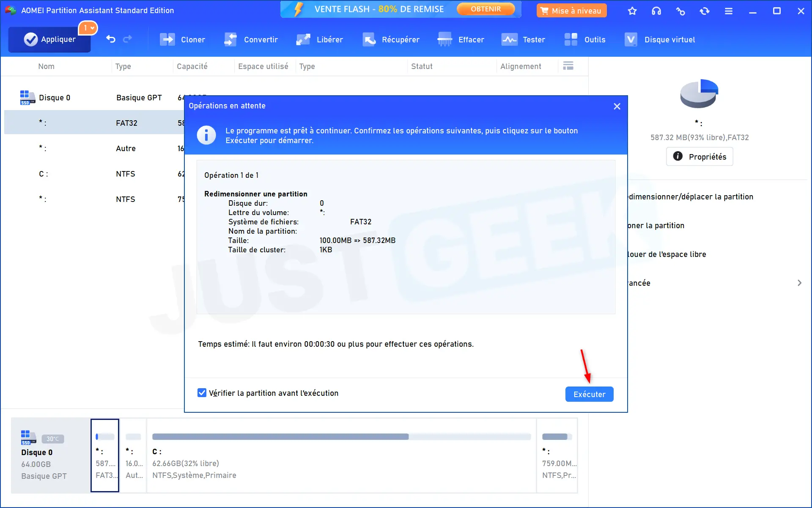Open the Disque virtuel menu
This screenshot has width=812, height=508.
coord(659,39)
